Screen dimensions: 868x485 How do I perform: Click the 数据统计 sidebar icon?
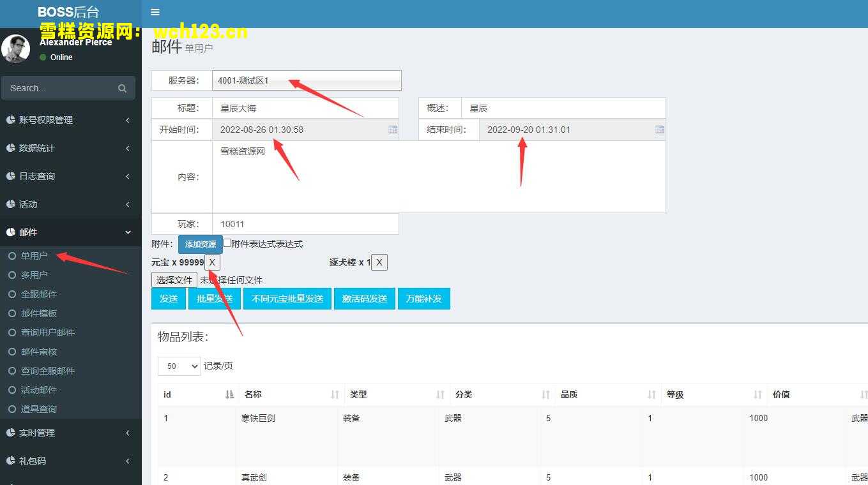pos(11,148)
